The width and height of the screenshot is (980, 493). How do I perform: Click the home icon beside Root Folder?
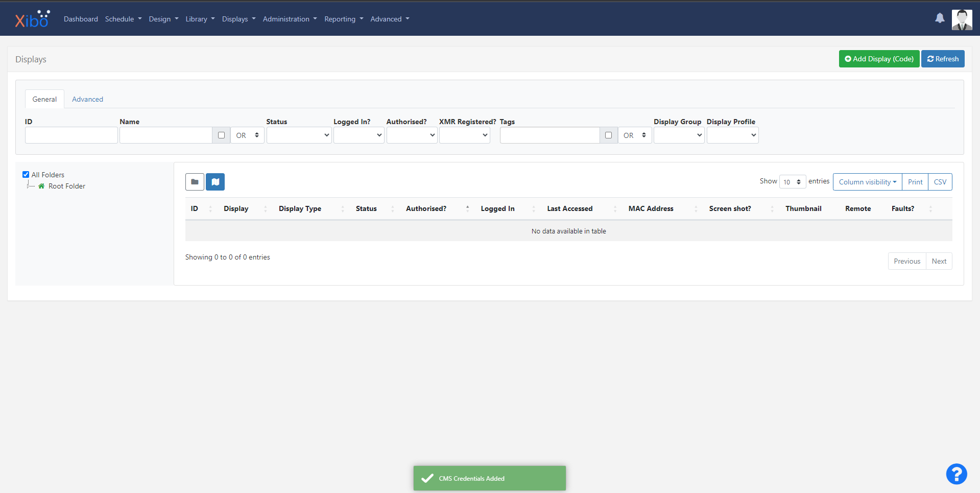coord(41,186)
